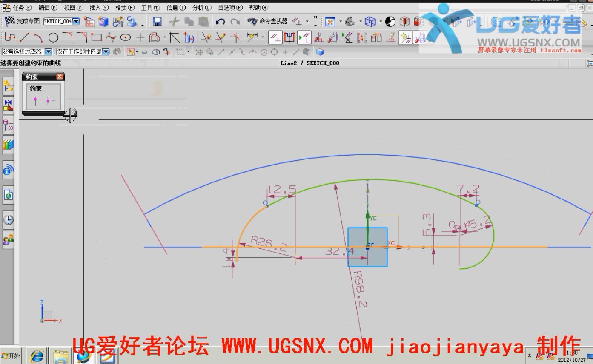The width and height of the screenshot is (593, 364).
Task: Select the Rectangle sketch tool
Action: 97,37
